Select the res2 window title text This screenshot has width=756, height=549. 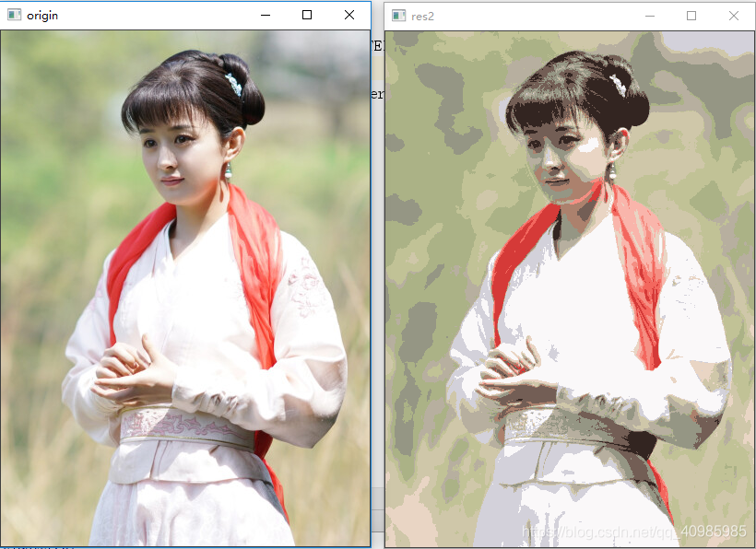coord(423,17)
